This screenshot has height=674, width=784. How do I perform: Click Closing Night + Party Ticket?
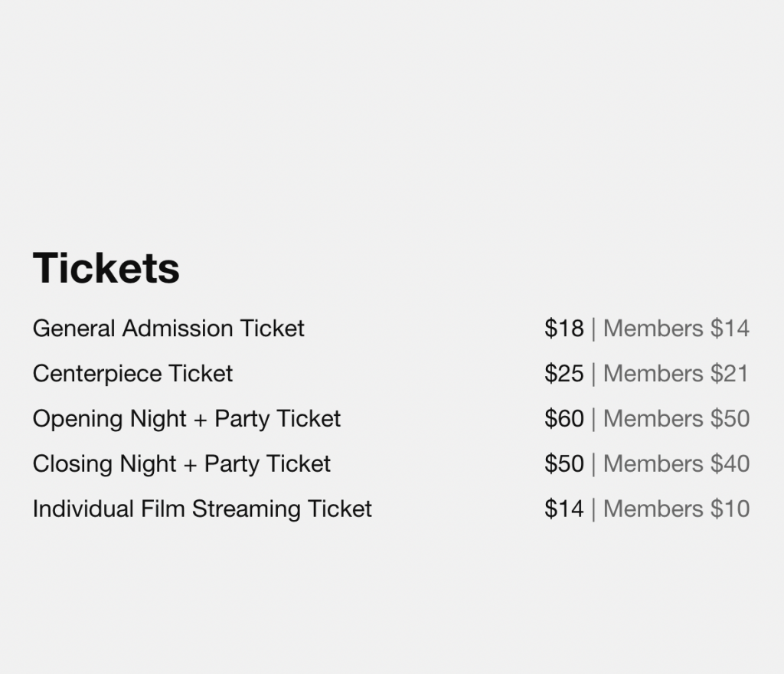tap(181, 464)
